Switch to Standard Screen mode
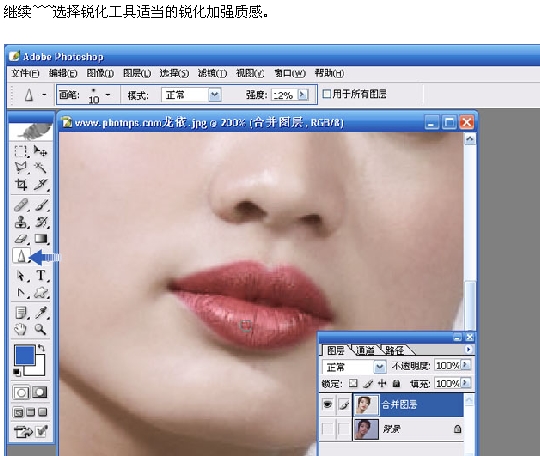The image size is (540, 456). (18, 412)
